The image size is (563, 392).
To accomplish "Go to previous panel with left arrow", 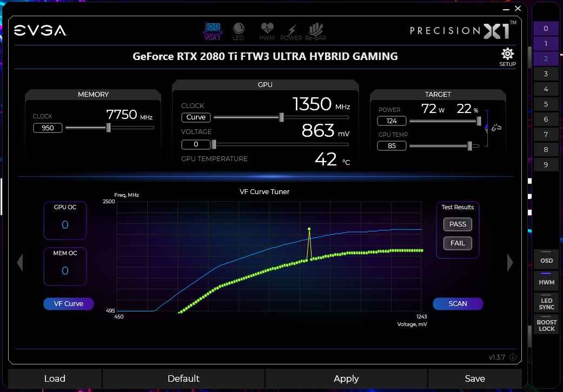I will point(20,262).
